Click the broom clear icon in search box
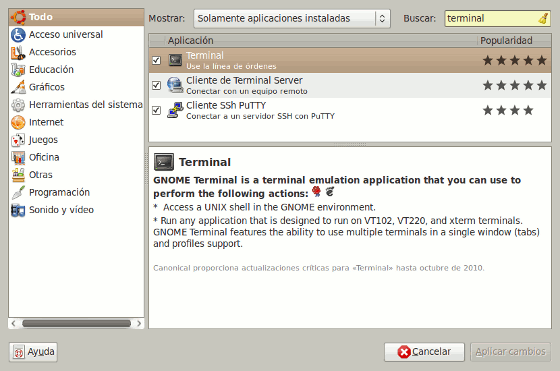The height and width of the screenshot is (371, 560). pos(543,18)
